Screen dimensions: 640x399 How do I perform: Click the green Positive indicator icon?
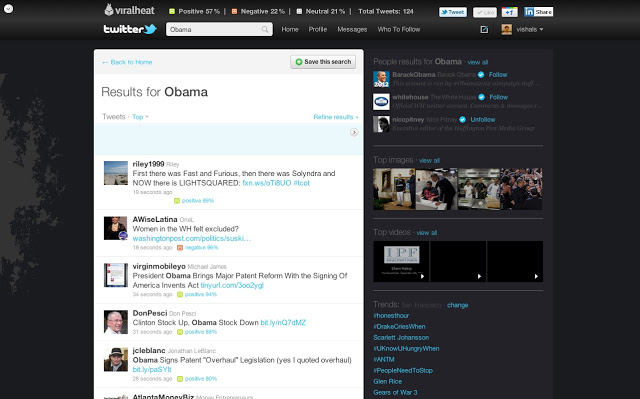click(x=172, y=11)
